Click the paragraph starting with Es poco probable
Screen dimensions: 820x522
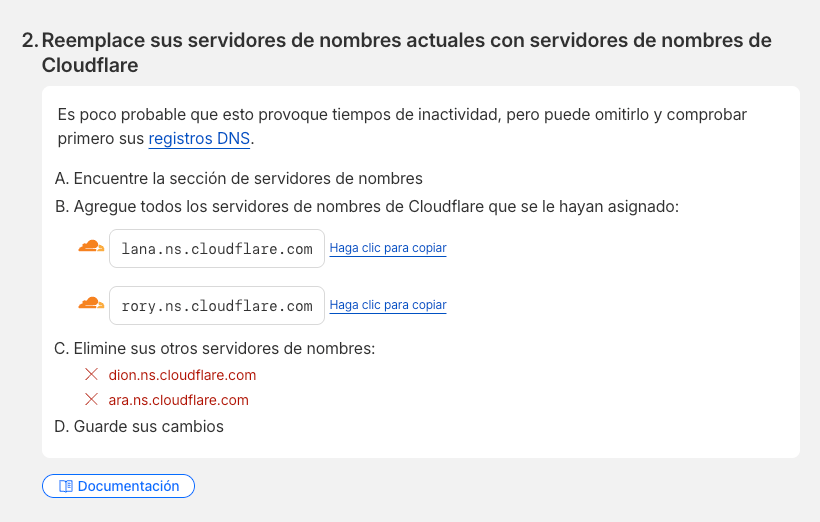402,115
